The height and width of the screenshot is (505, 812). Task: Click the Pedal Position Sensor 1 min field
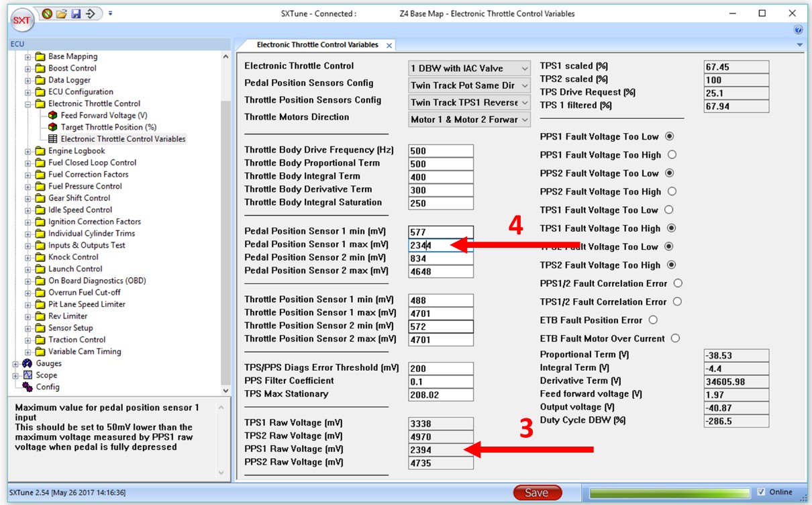440,232
